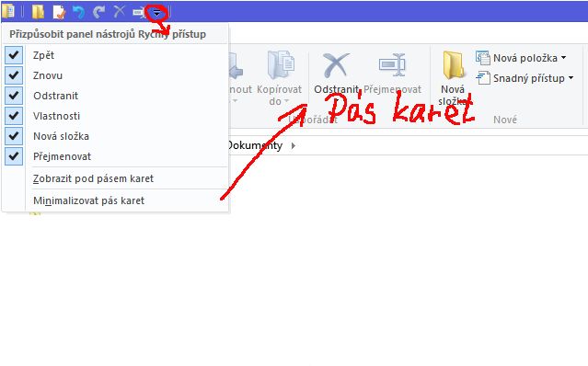588x366 pixels.
Task: Click the Přejmenovat ribbon icon
Action: point(392,65)
